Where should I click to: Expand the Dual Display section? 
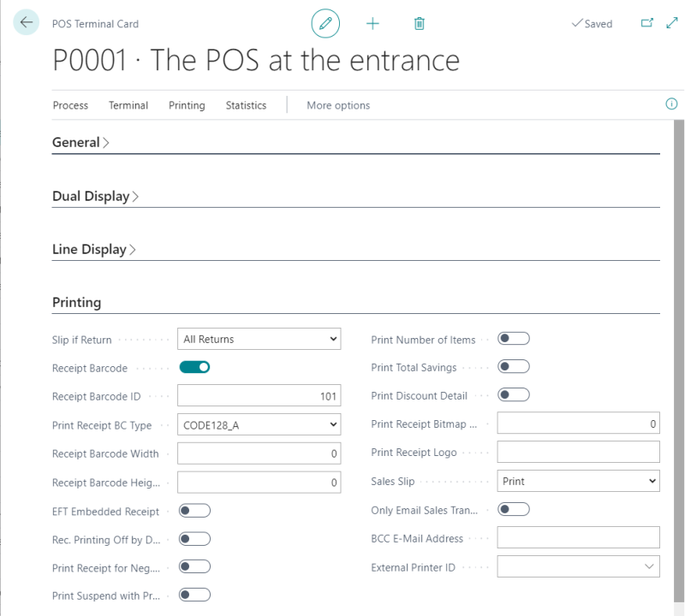[x=94, y=196]
